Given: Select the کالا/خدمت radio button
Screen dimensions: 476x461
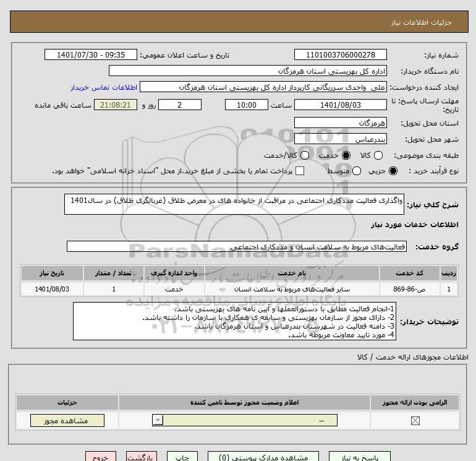Looking at the screenshot, I should (x=305, y=155).
